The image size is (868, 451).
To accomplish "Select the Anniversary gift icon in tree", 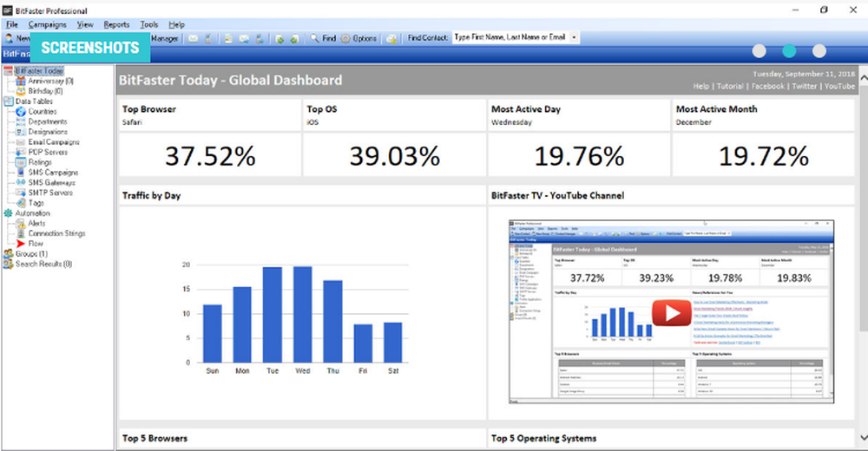I will 21,81.
